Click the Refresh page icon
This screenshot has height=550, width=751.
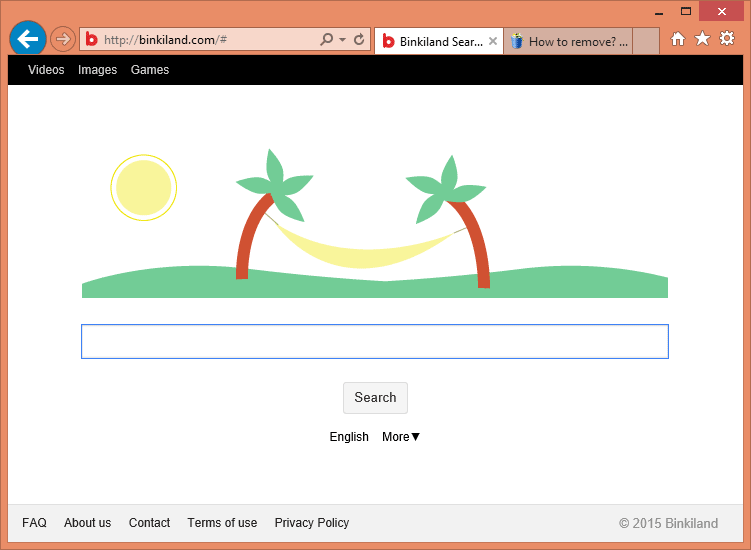point(359,39)
